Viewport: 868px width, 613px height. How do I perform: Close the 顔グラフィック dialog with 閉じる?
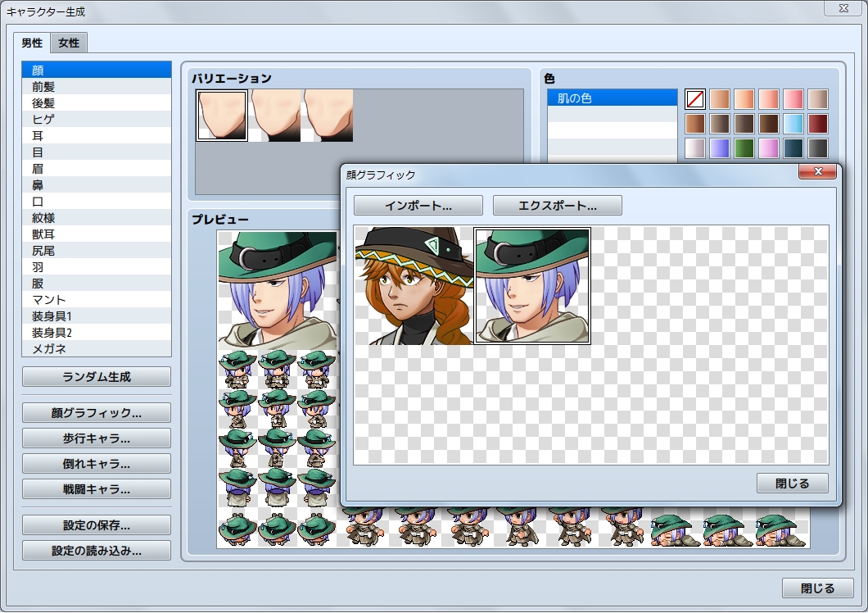tap(792, 484)
